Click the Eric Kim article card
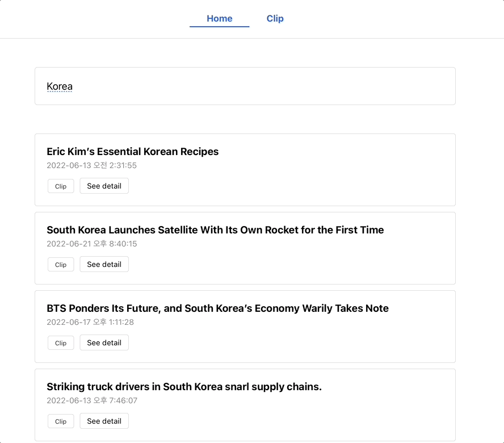504x443 pixels. 341,170
